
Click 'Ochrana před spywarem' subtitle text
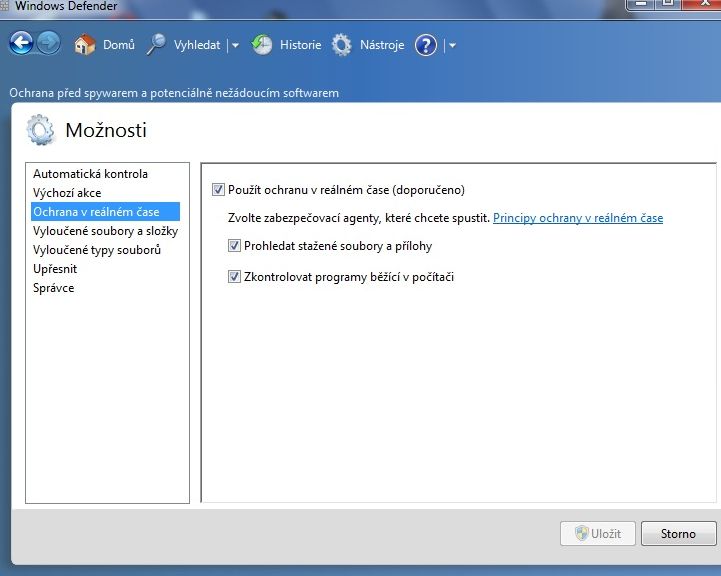[x=174, y=93]
